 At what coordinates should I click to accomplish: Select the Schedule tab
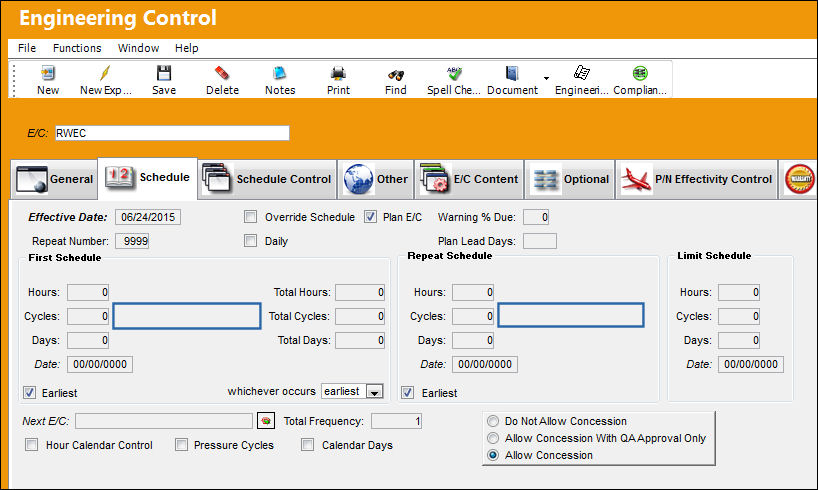(x=148, y=178)
